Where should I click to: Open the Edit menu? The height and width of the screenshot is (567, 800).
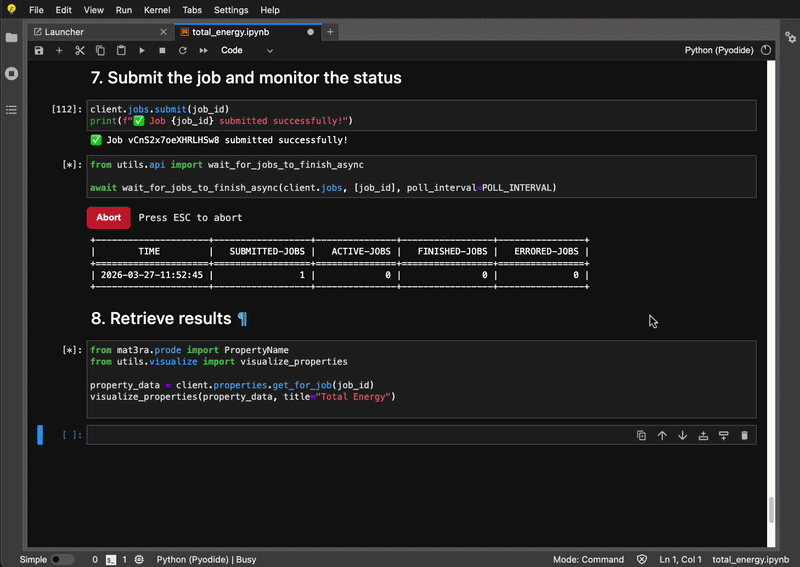pyautogui.click(x=63, y=10)
